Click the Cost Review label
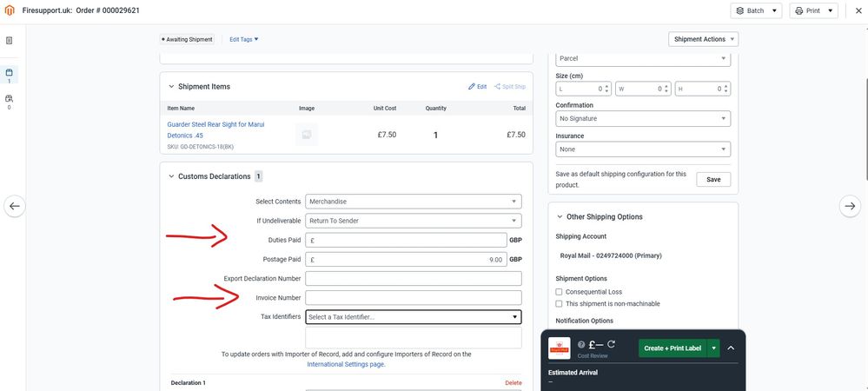Viewport: 868px width, 391px height. (593, 356)
